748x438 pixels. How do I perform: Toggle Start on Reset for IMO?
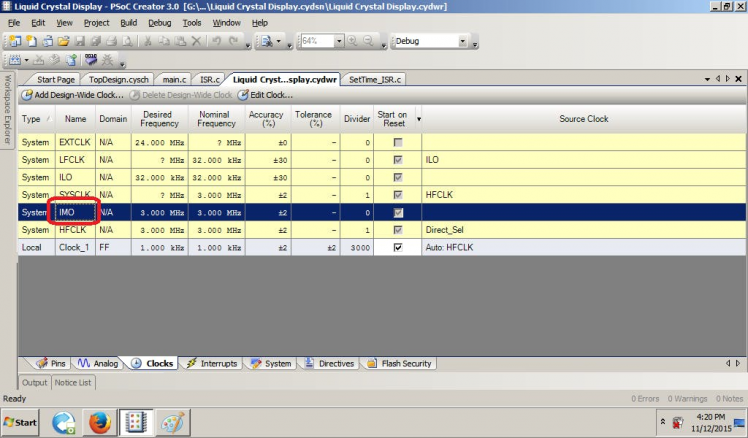tap(398, 212)
